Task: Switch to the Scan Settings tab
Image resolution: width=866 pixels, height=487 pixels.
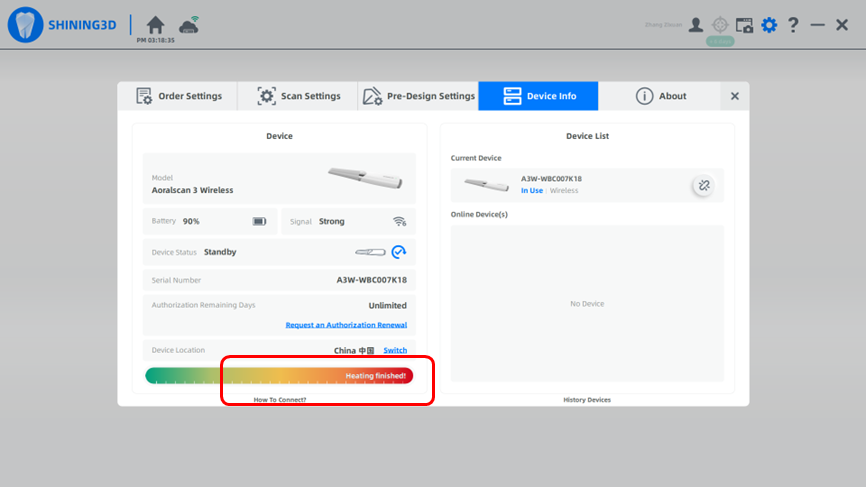Action: [298, 96]
